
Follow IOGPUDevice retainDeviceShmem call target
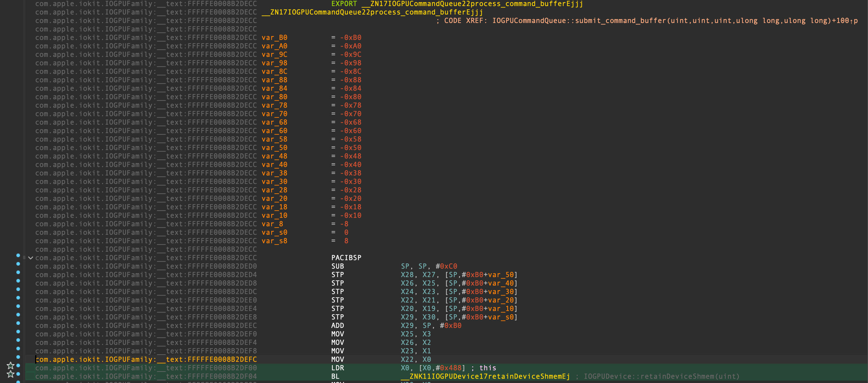point(485,376)
